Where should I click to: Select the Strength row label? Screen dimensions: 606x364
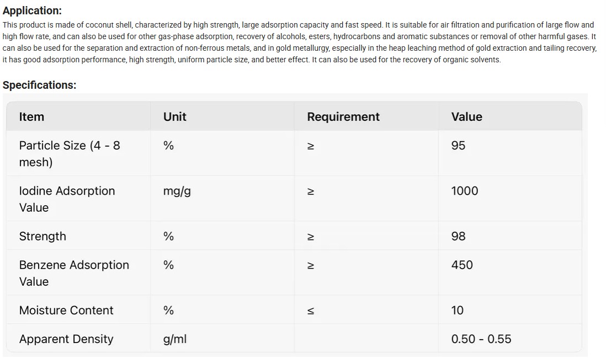coord(42,236)
